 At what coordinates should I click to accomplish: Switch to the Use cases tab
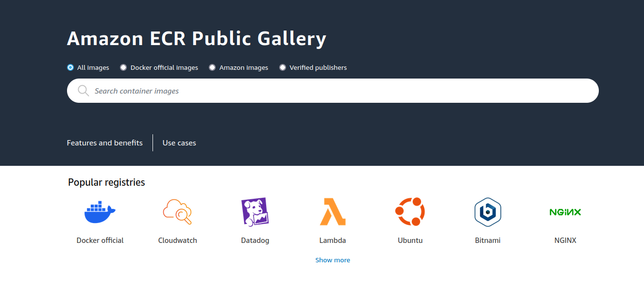point(179,143)
